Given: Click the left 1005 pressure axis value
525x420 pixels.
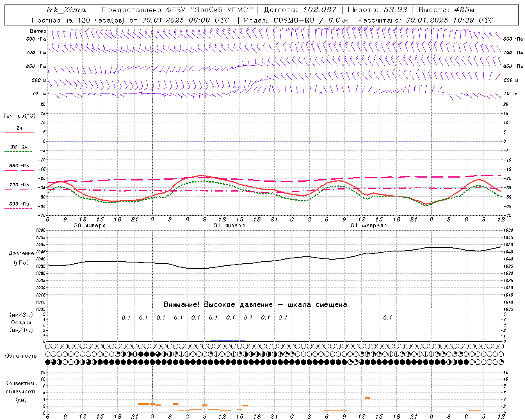Looking at the screenshot, I should [41, 309].
